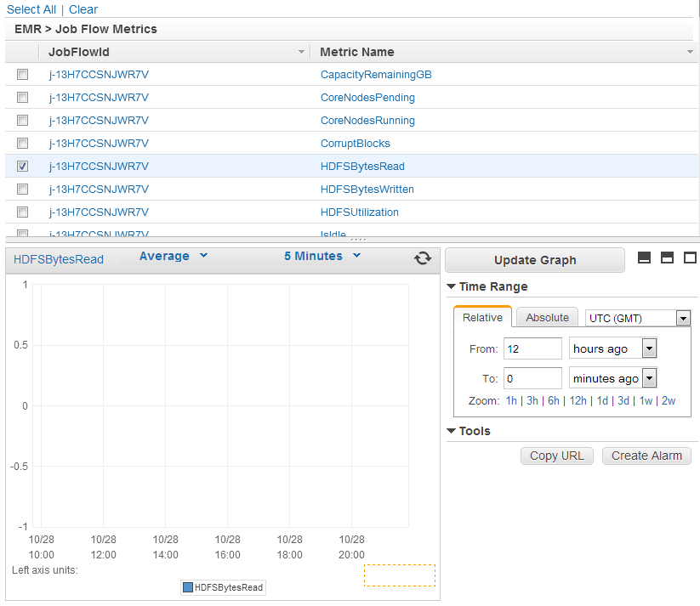Check the HDFSUtilization metric checkbox

(22, 212)
